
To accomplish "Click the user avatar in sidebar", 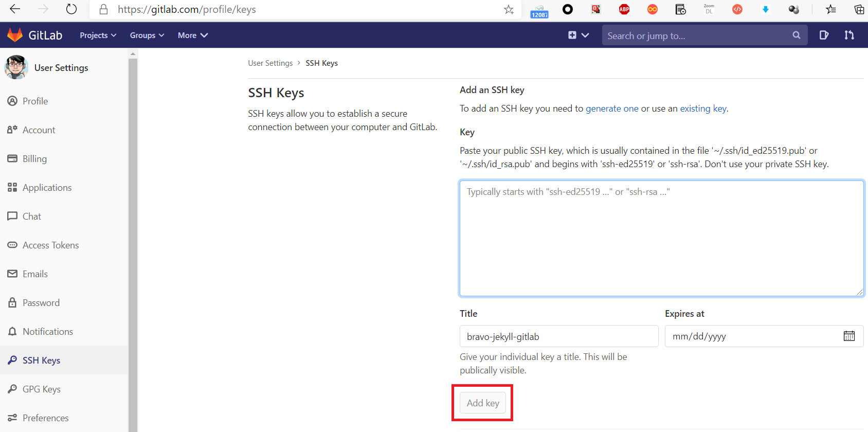I will (16, 67).
